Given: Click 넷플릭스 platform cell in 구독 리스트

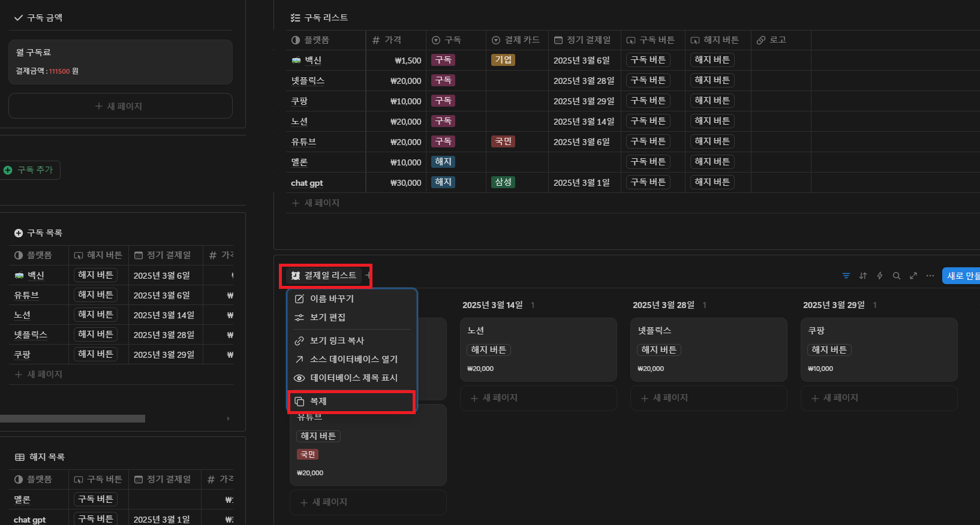Looking at the screenshot, I should pos(326,81).
